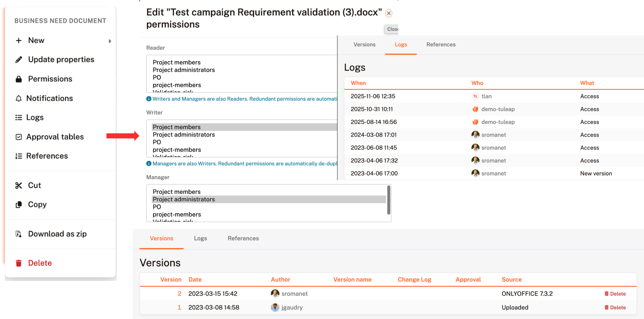Close the permissions dialog with X
The image size is (644, 319).
coord(389,13)
